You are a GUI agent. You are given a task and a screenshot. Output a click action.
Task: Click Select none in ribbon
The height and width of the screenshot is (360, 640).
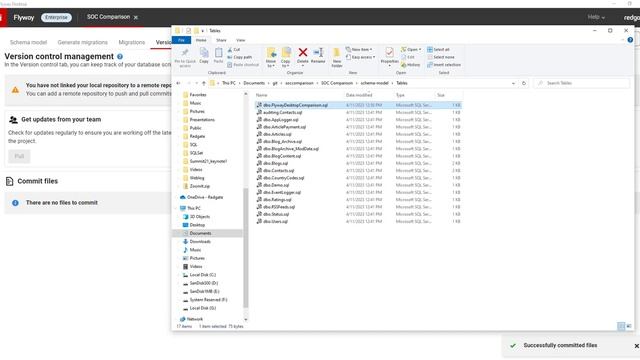(x=440, y=57)
